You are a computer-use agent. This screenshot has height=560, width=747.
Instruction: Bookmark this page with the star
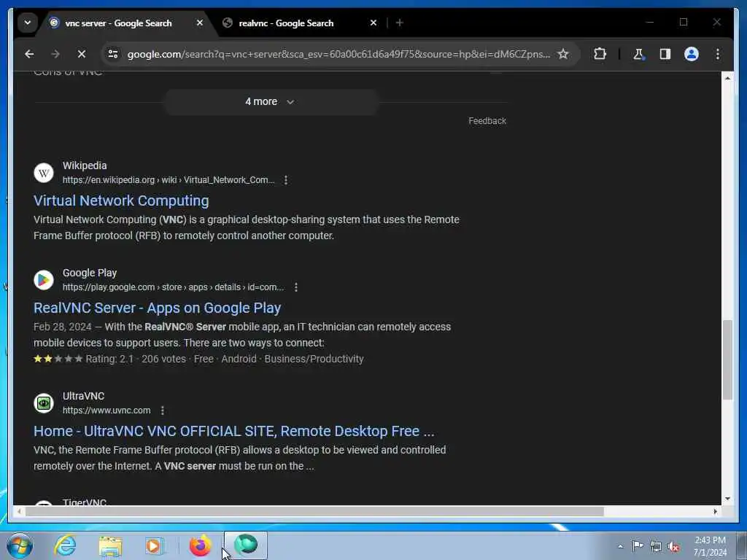(x=563, y=54)
